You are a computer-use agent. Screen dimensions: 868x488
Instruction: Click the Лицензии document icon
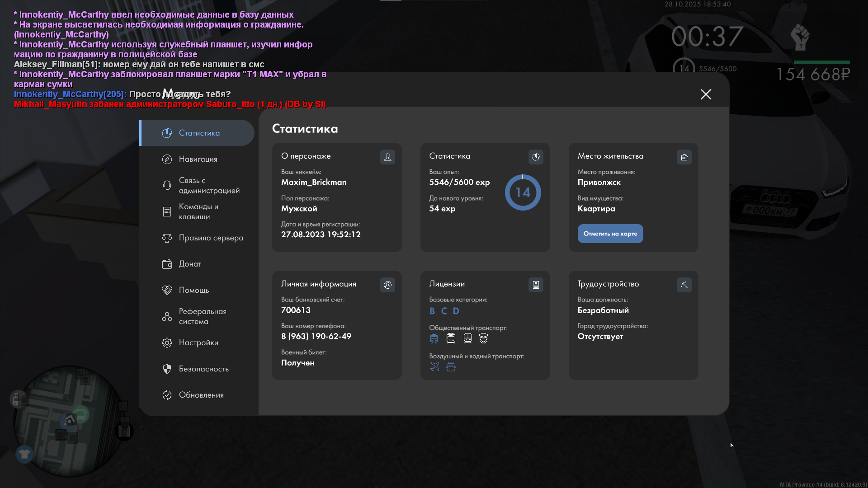pyautogui.click(x=536, y=285)
